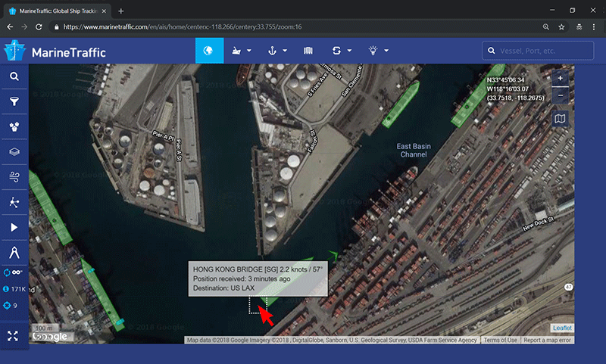
Task: Open a new browser tab
Action: (x=121, y=11)
